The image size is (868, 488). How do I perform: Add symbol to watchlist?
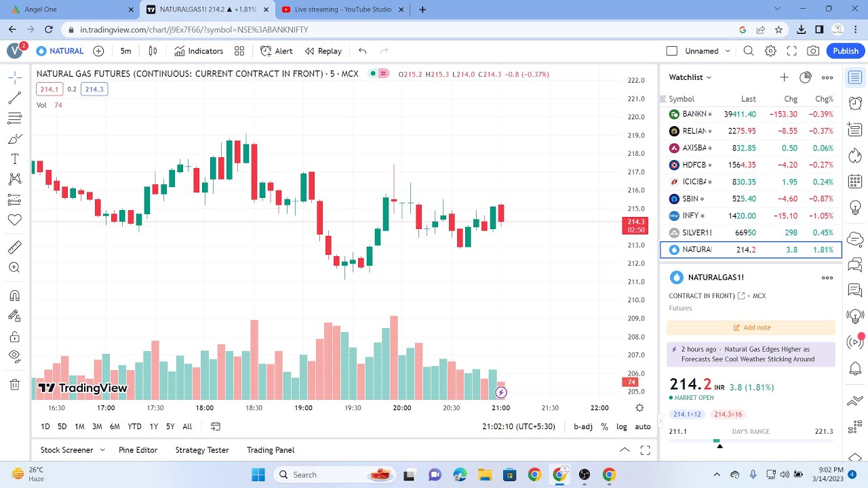[784, 77]
